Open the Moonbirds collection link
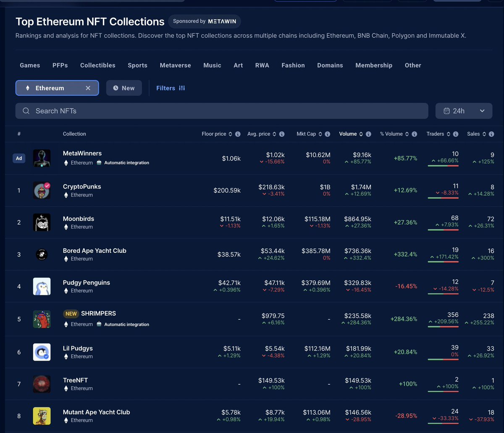Image resolution: width=504 pixels, height=433 pixels. pos(79,219)
